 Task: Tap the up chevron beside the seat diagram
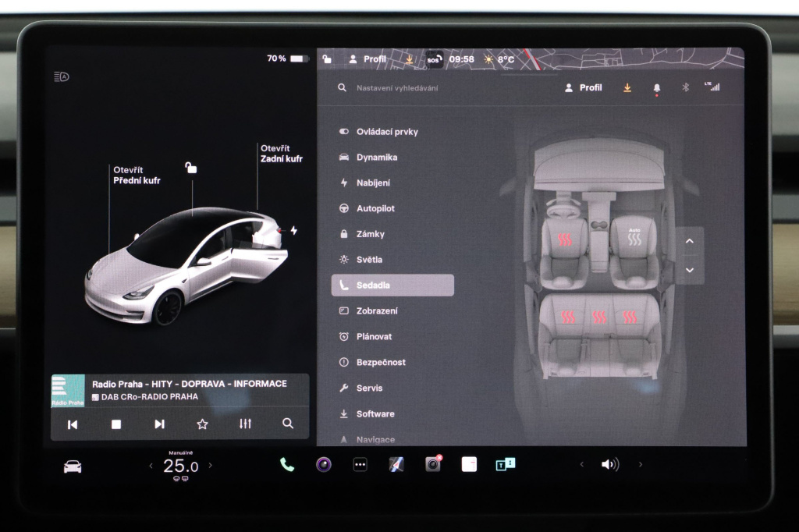(x=689, y=241)
